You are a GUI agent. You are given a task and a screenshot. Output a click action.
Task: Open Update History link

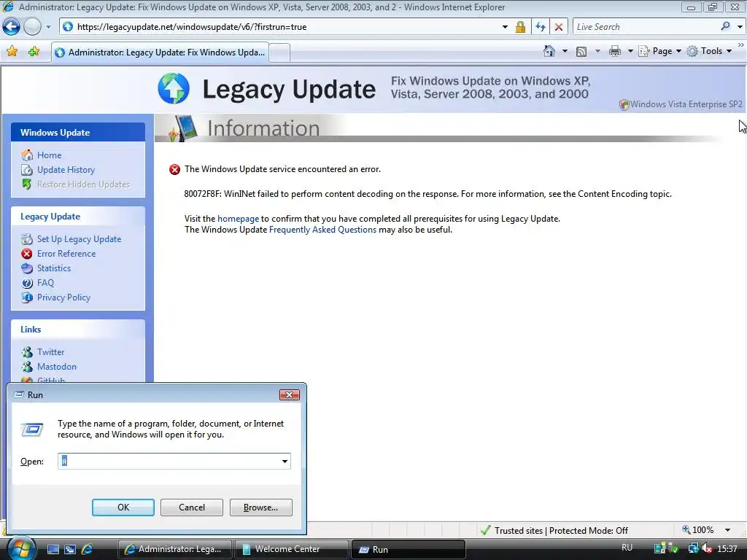point(66,170)
